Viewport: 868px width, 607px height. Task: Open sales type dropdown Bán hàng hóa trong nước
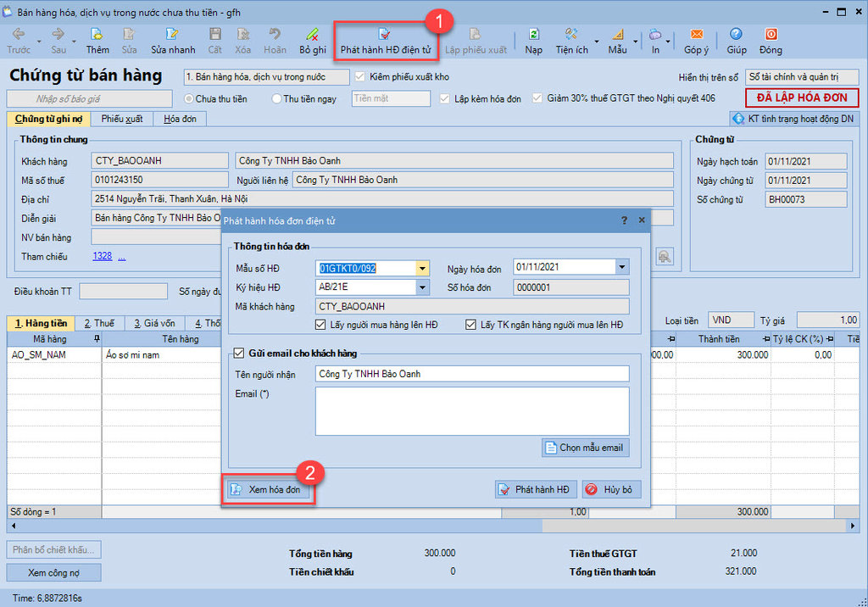coord(267,77)
